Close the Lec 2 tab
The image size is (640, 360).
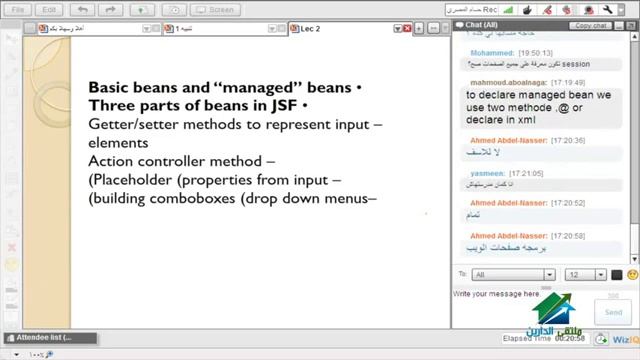(407, 29)
